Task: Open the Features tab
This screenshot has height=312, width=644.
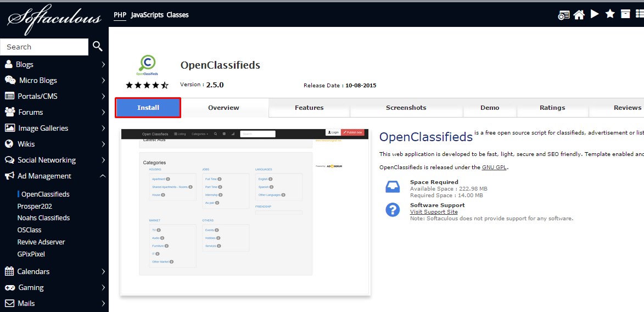Action: click(x=309, y=108)
